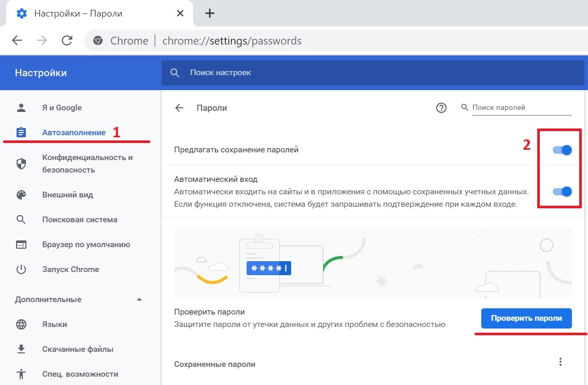This screenshot has width=588, height=385.
Task: Open Поисковая система settings
Action: click(x=79, y=220)
